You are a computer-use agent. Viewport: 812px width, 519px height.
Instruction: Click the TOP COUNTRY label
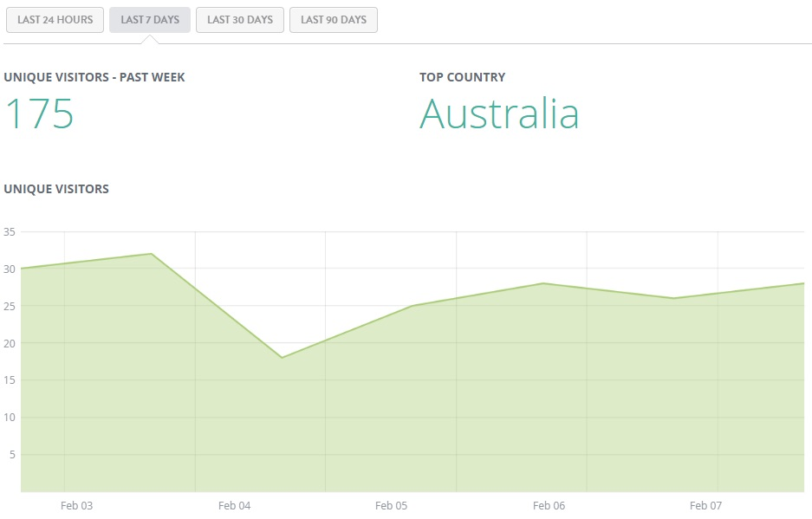tap(461, 77)
